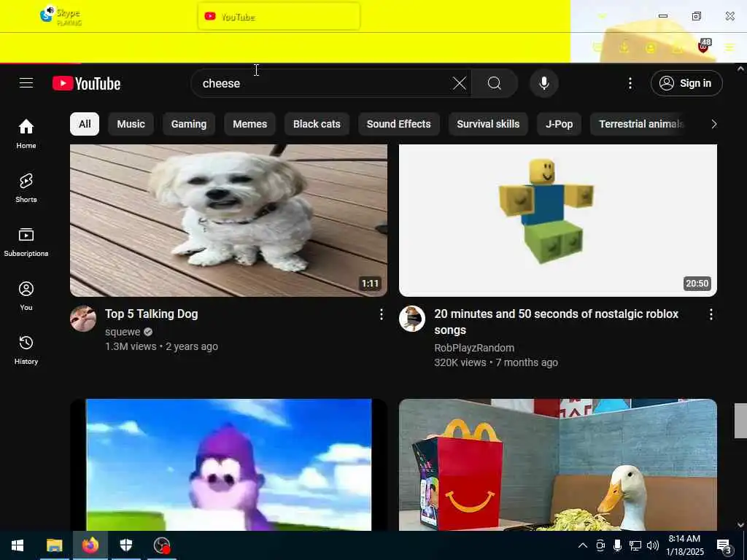Image resolution: width=747 pixels, height=560 pixels.
Task: List all tabs with the dropdown arrow
Action: 602,16
